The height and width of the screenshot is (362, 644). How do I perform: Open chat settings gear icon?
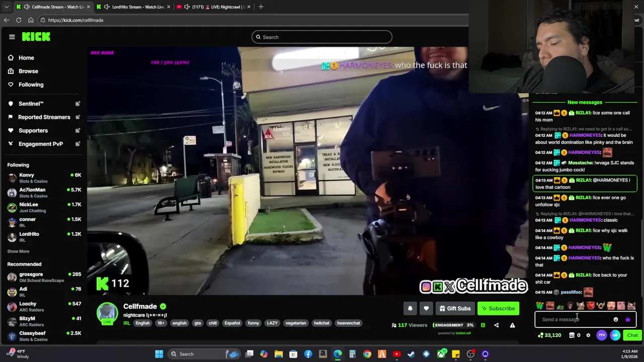(588, 335)
